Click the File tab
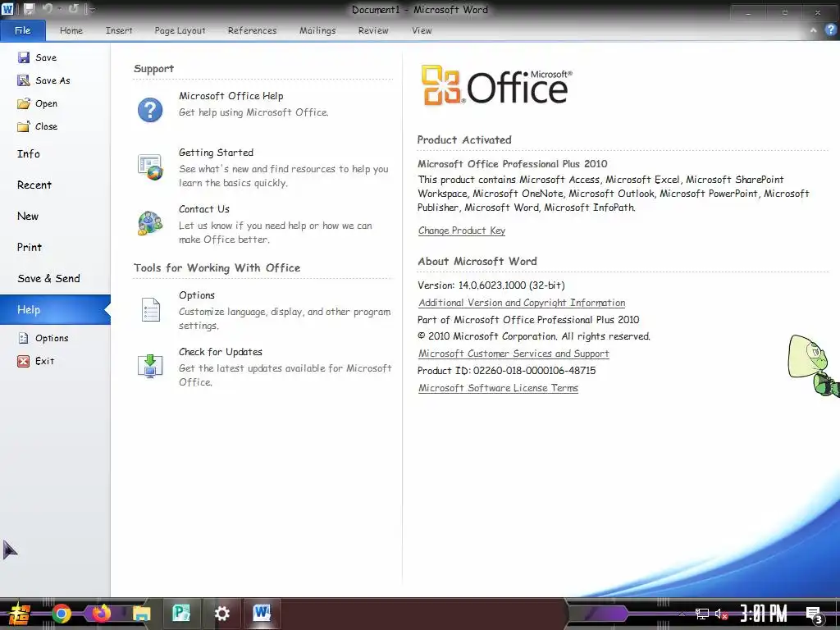This screenshot has height=630, width=840. click(22, 30)
